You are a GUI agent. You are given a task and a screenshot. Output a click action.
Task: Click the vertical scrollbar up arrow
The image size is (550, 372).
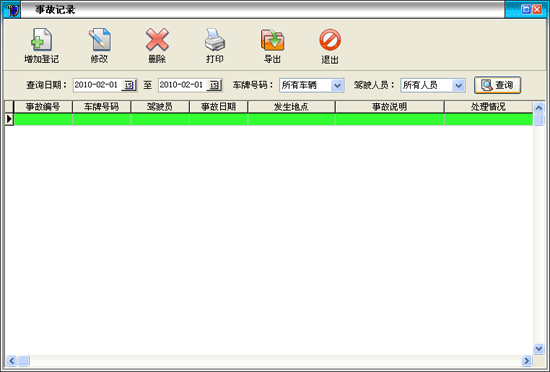pos(538,108)
